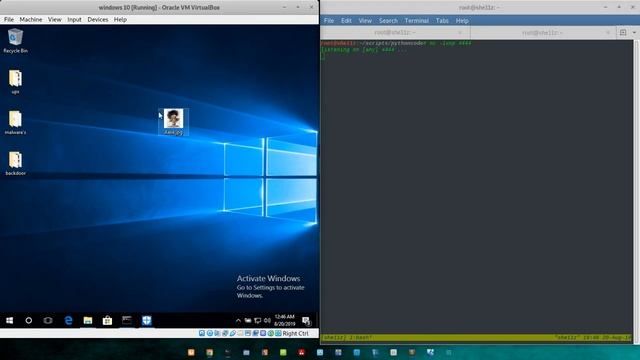
Task: Close the second terminal tab
Action: pos(608,32)
